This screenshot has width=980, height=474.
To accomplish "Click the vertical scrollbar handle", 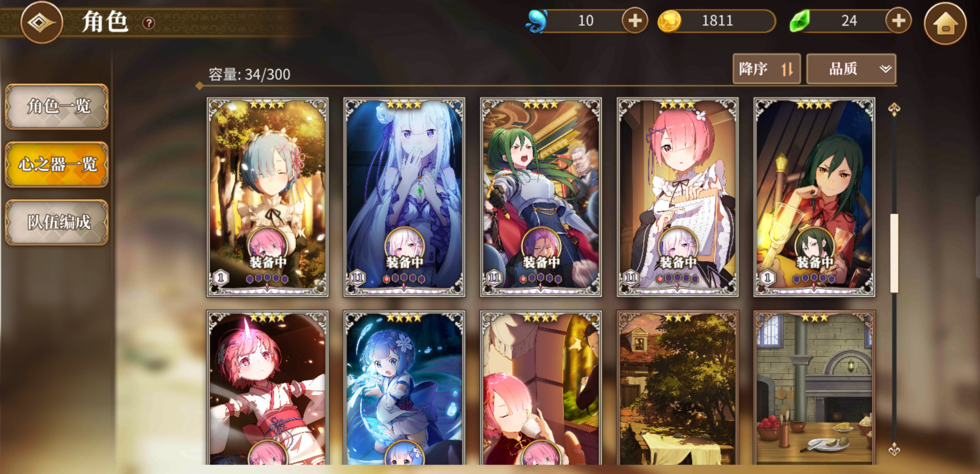I will [894, 253].
